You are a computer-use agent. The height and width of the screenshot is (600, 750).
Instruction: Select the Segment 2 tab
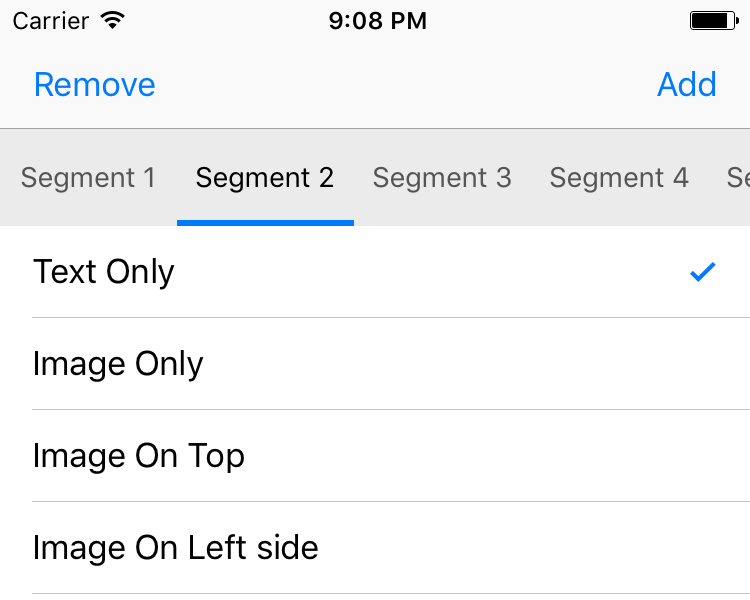(x=265, y=178)
